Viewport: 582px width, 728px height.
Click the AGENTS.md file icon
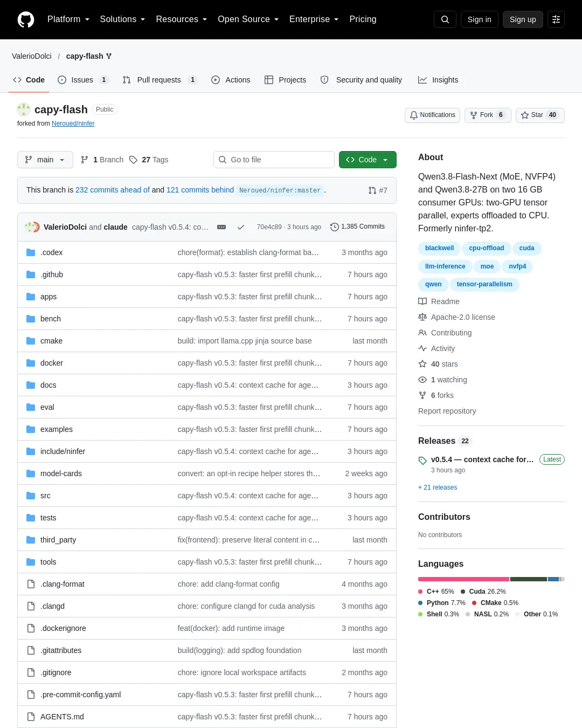pyautogui.click(x=31, y=717)
